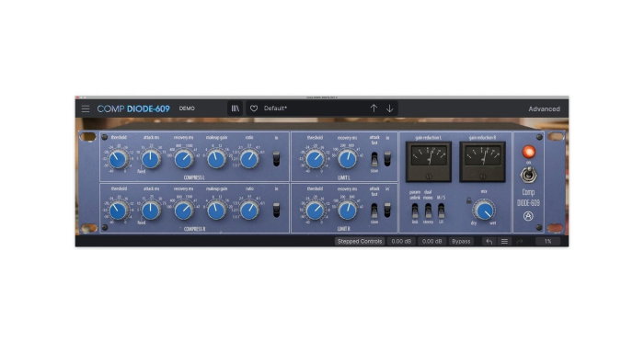This screenshot has width=644, height=342.
Task: Click the Arturia logo on faceplate
Action: (x=528, y=216)
